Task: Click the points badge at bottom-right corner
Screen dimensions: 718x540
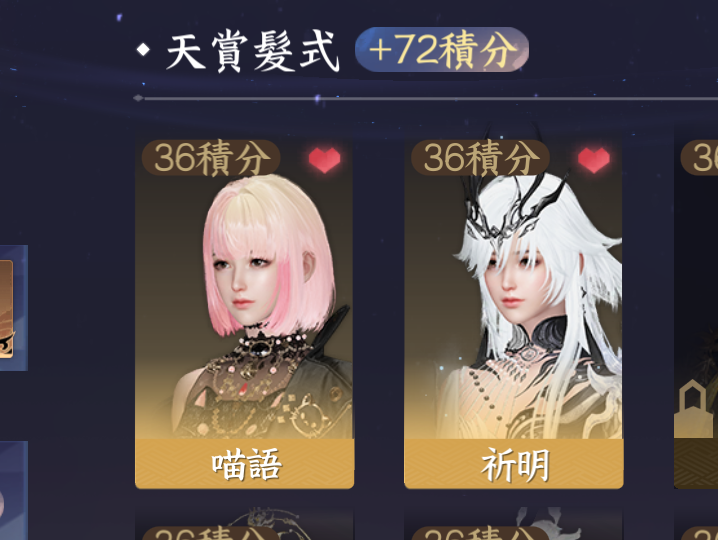Action: coord(699,533)
